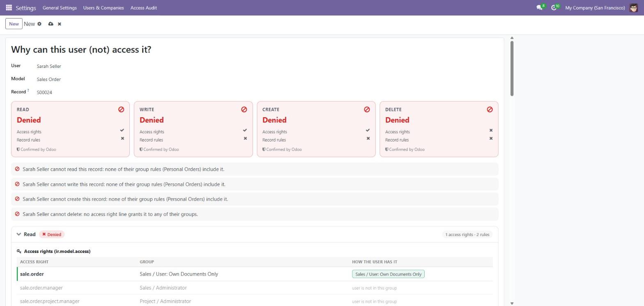The image size is (644, 306).
Task: Click the denied icon on READ card
Action: click(x=121, y=109)
